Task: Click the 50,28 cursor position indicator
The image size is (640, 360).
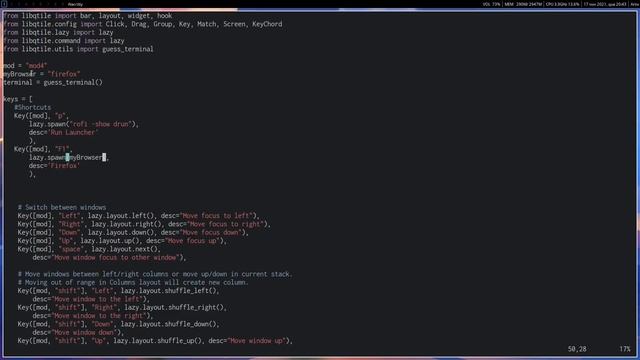Action: (x=577, y=349)
